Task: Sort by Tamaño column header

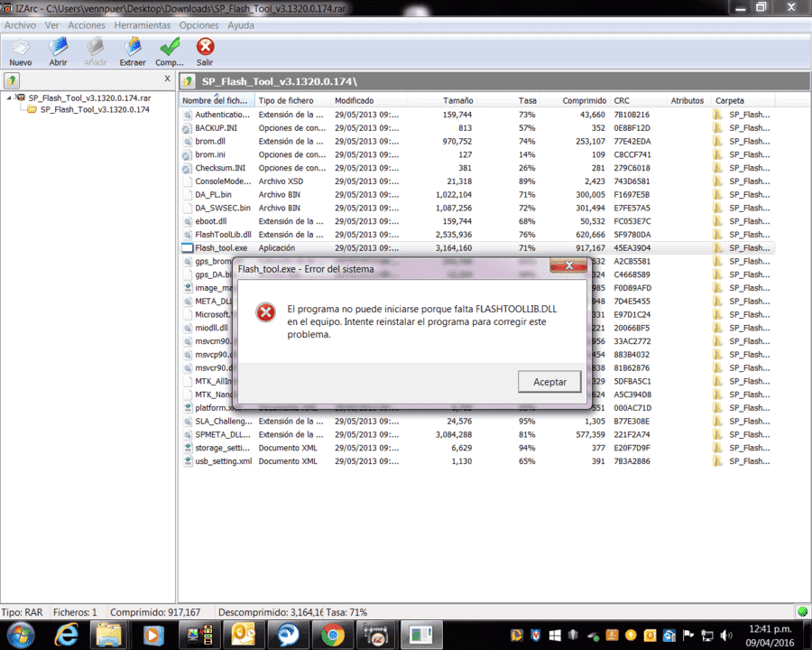Action: [x=441, y=100]
